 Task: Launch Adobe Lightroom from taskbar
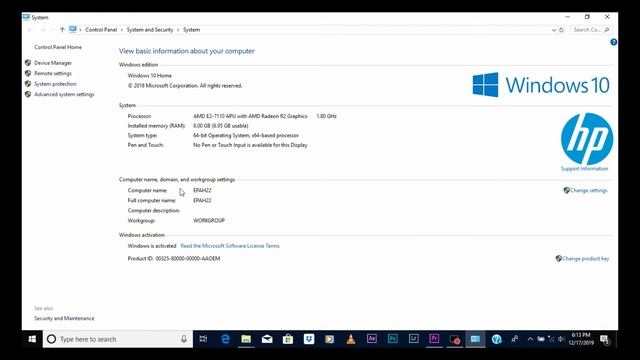click(413, 339)
